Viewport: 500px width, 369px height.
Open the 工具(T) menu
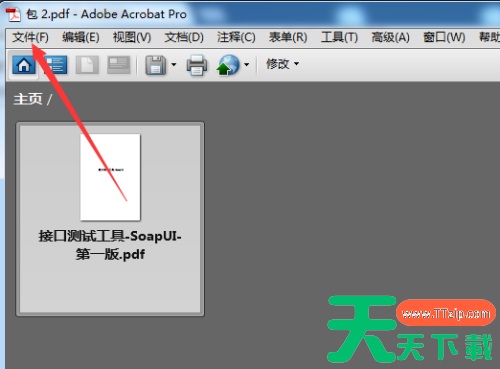[339, 37]
